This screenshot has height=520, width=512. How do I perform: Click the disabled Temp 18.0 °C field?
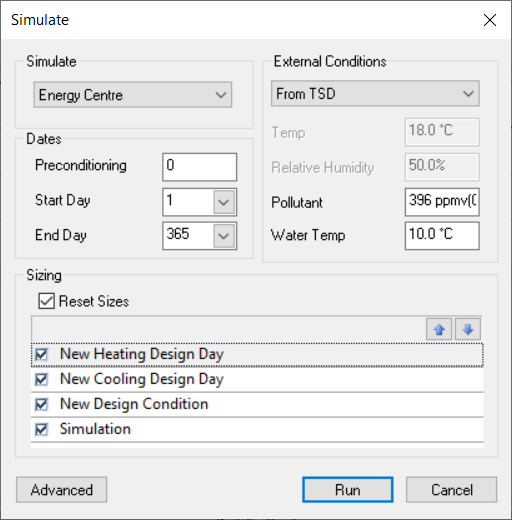(x=442, y=132)
